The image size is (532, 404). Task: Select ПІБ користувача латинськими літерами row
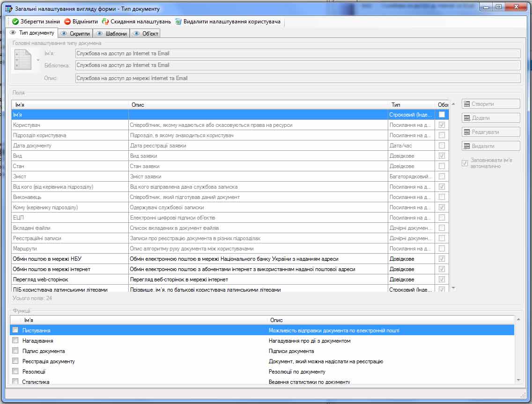[x=230, y=289]
